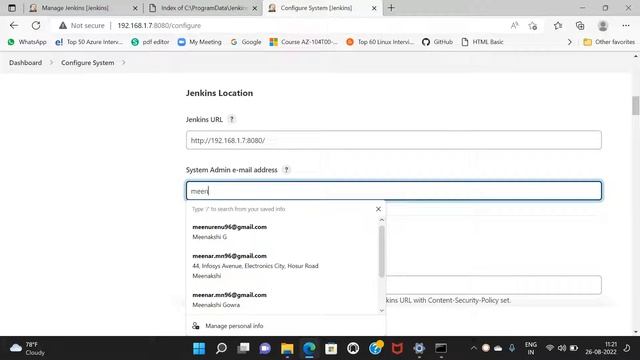Open a new browser tab
Screen dimensions: 640x360
pyautogui.click(x=391, y=8)
